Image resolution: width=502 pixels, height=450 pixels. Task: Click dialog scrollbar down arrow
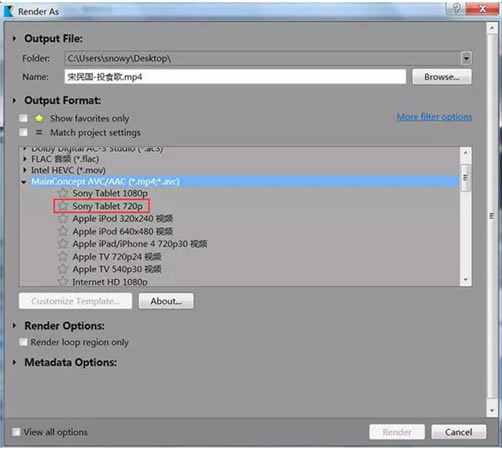pos(492,411)
